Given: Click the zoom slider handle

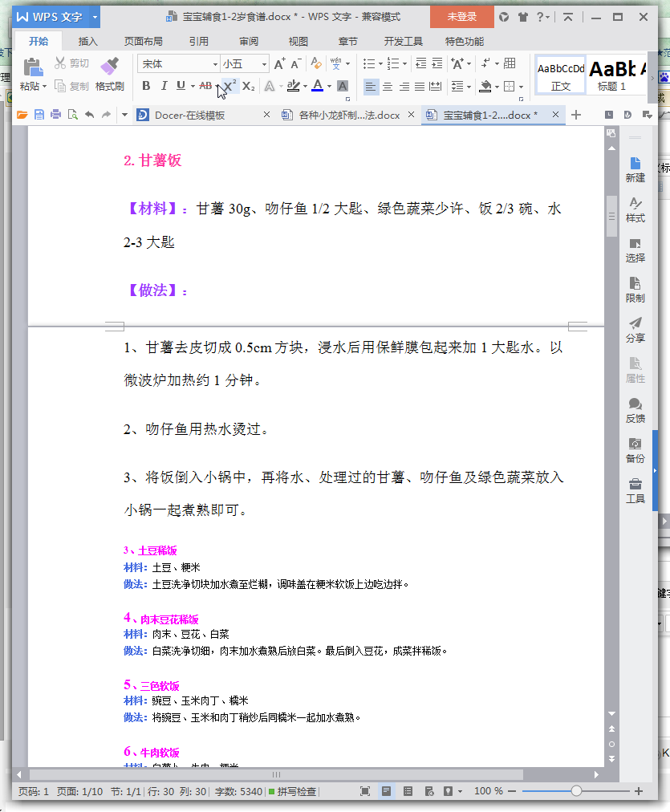Looking at the screenshot, I should pyautogui.click(x=576, y=791).
